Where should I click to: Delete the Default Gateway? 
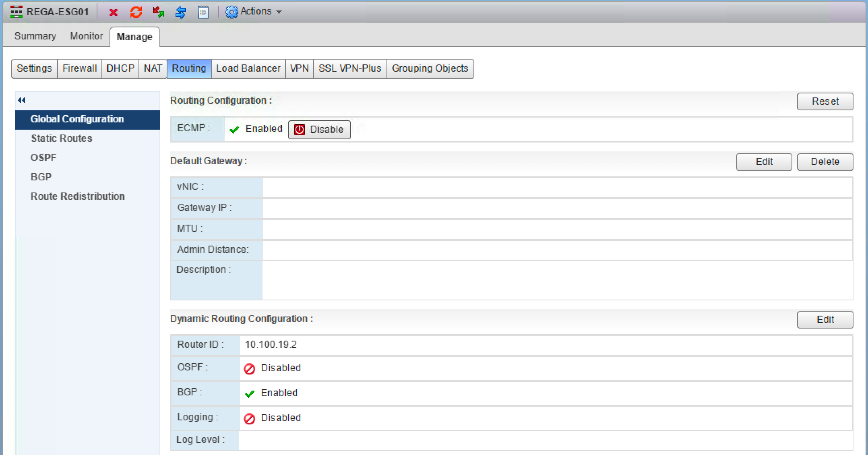tap(825, 162)
